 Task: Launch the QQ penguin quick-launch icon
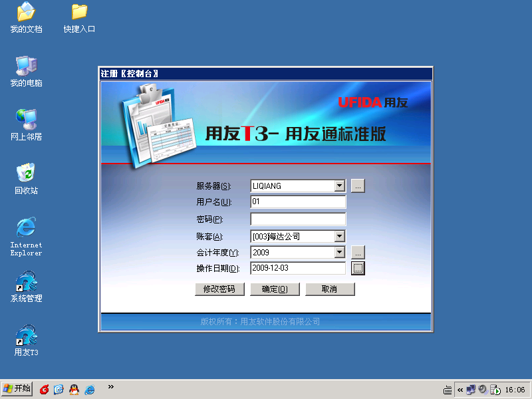74,390
